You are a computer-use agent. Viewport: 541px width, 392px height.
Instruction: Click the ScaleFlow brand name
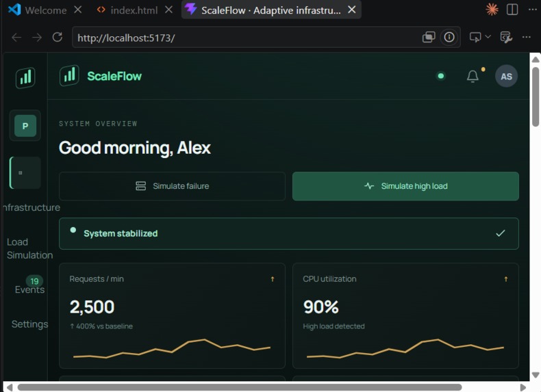coord(114,76)
